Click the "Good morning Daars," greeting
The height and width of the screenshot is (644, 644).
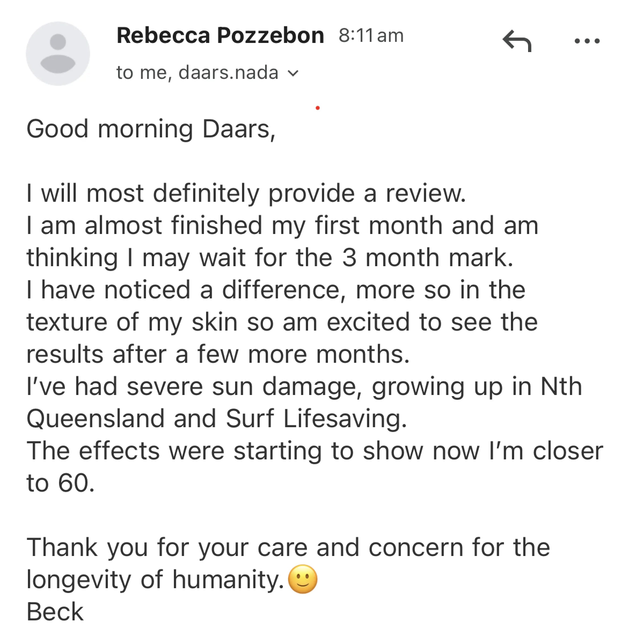point(151,129)
